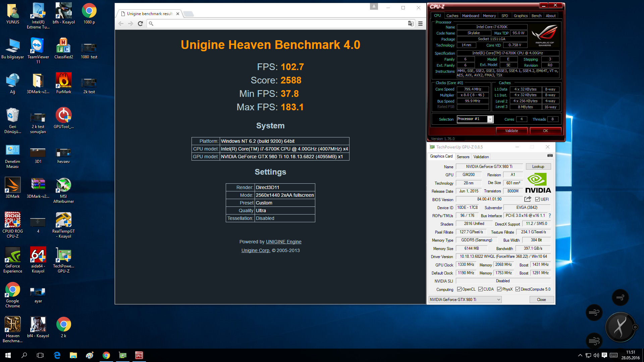Toggle UEFI checkbox in GPU-Z
The width and height of the screenshot is (644, 362).
537,199
